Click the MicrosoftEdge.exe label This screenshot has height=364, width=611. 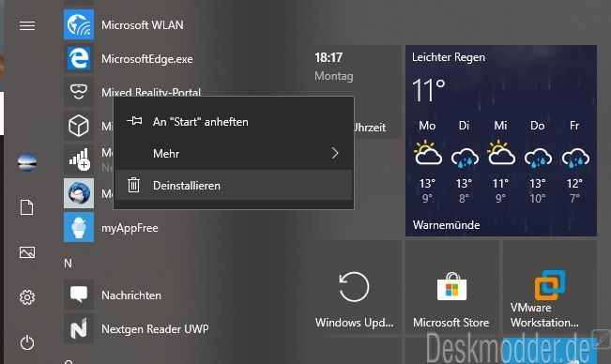pyautogui.click(x=147, y=59)
